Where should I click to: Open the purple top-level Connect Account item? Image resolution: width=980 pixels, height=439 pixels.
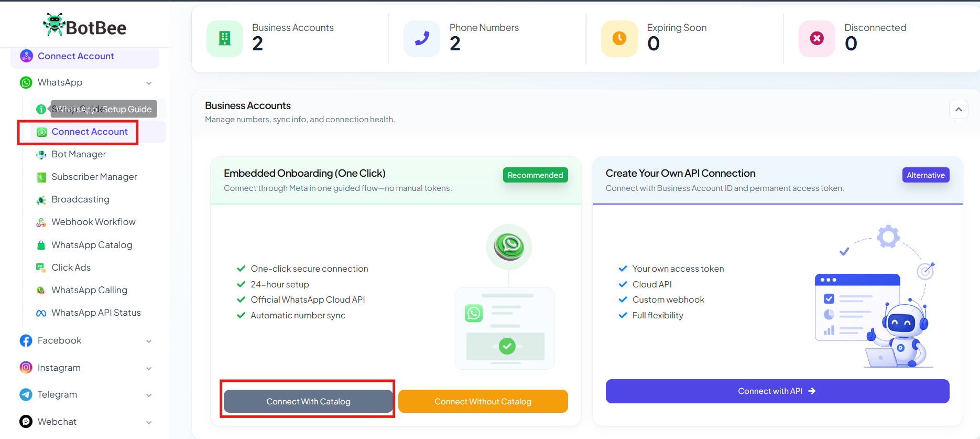tap(85, 56)
